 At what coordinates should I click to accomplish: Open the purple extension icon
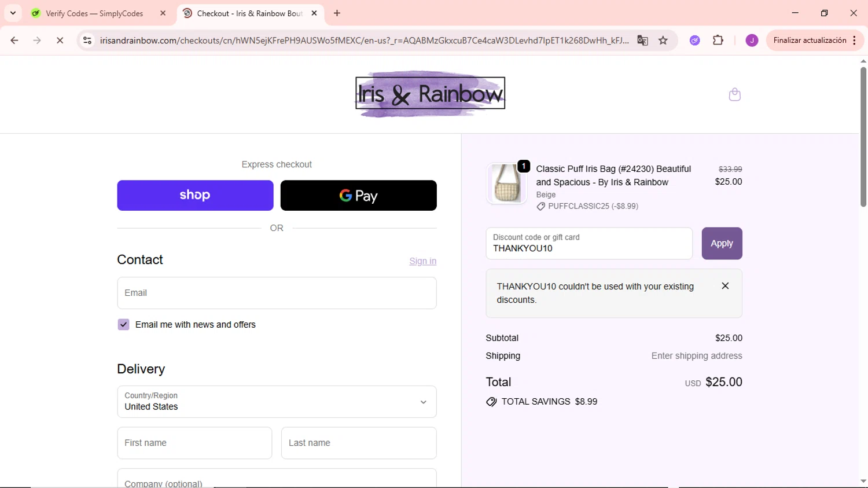694,41
